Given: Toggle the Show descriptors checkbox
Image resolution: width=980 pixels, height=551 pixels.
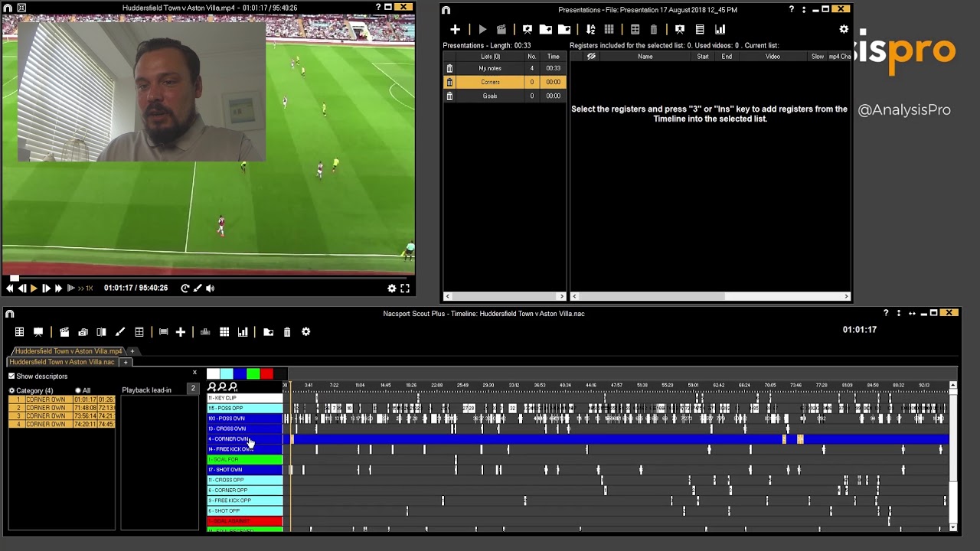Looking at the screenshot, I should point(11,377).
